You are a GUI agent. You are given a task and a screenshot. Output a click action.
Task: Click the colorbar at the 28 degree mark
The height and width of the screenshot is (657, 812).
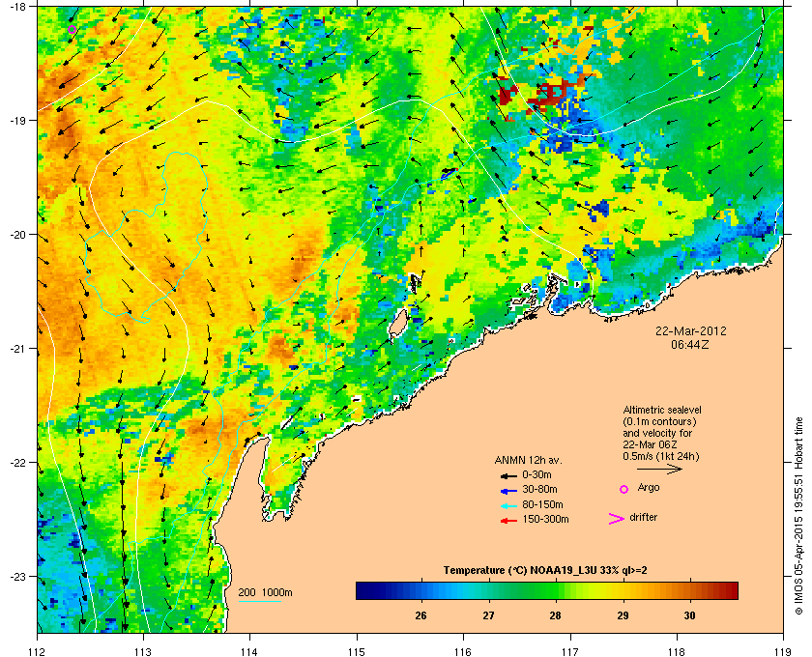coord(555,590)
